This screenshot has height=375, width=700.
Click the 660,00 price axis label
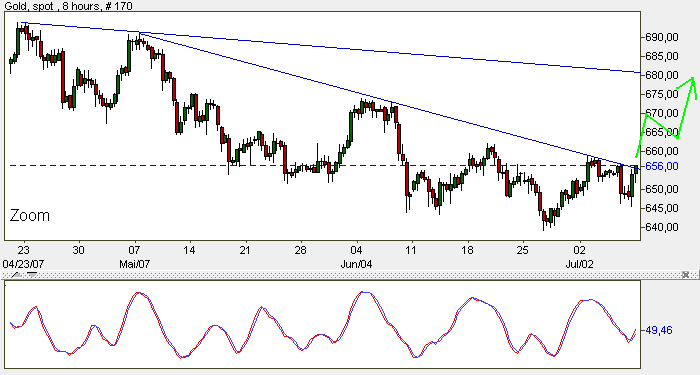pyautogui.click(x=662, y=151)
